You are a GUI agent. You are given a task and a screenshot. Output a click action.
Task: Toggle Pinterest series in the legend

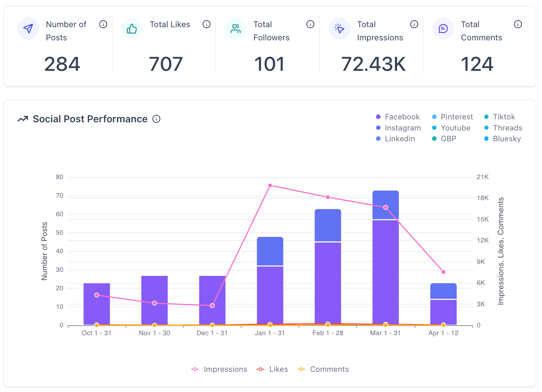coord(452,117)
